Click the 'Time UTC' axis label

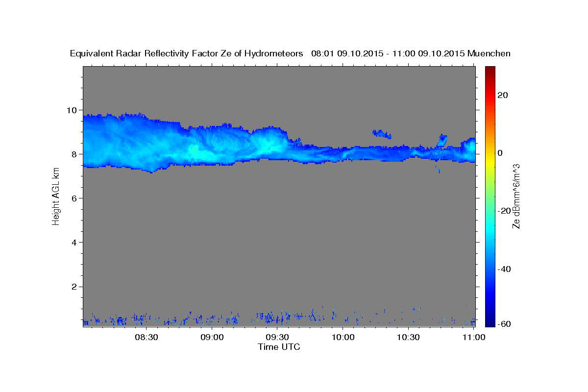pos(279,347)
